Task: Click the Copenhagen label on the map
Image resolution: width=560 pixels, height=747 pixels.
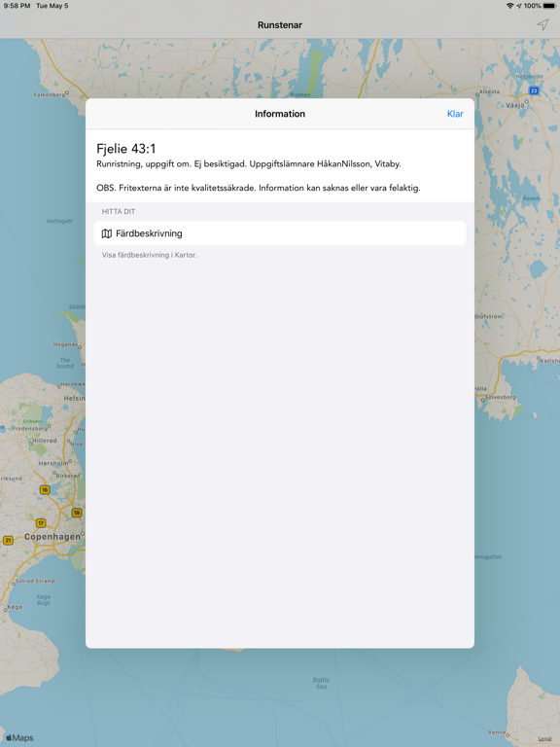Action: (52, 537)
